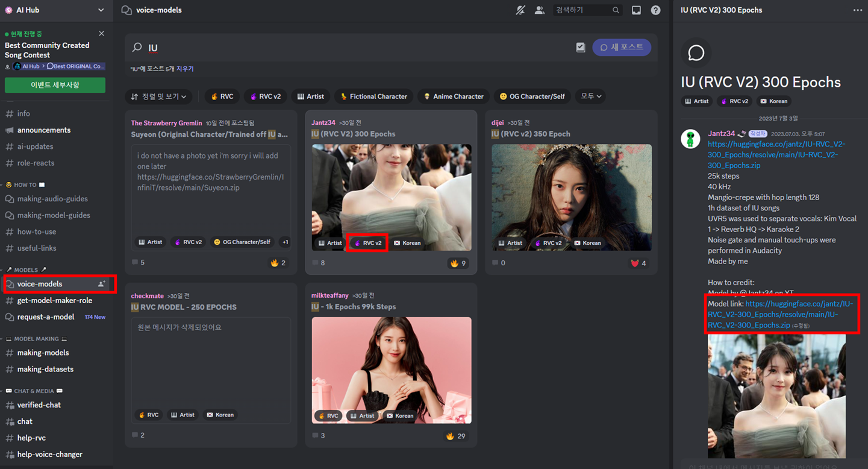
Task: Toggle the notification bell in the top bar
Action: click(521, 10)
